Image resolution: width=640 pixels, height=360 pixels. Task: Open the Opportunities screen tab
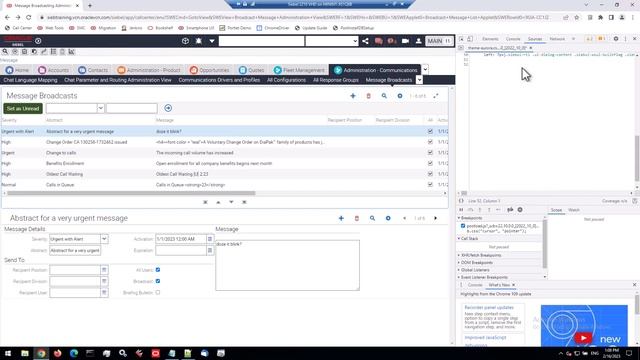[209, 70]
